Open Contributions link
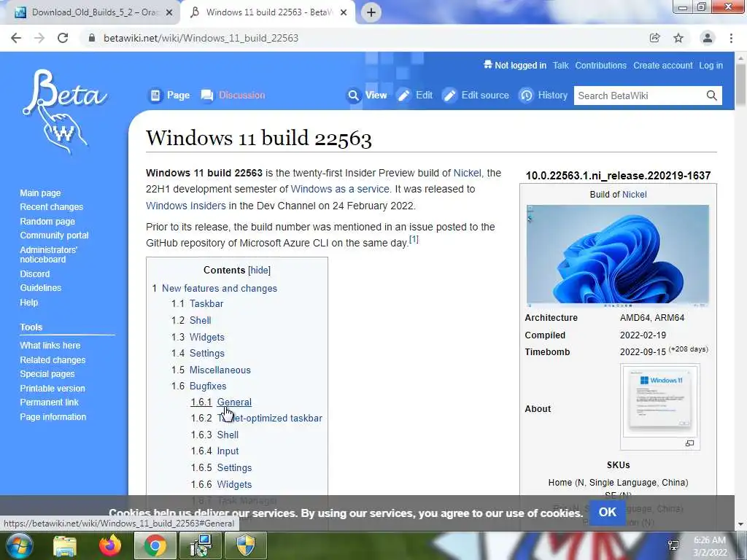 click(x=601, y=66)
